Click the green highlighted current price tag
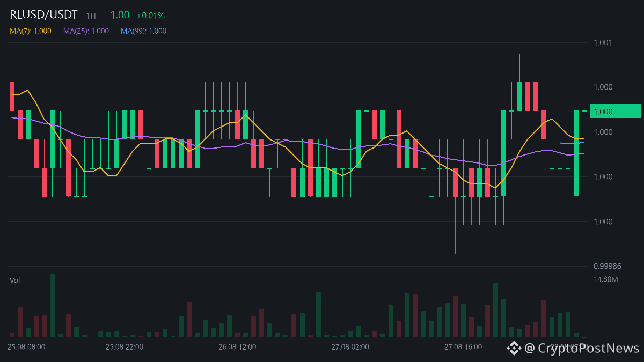The width and height of the screenshot is (644, 362). coord(615,111)
